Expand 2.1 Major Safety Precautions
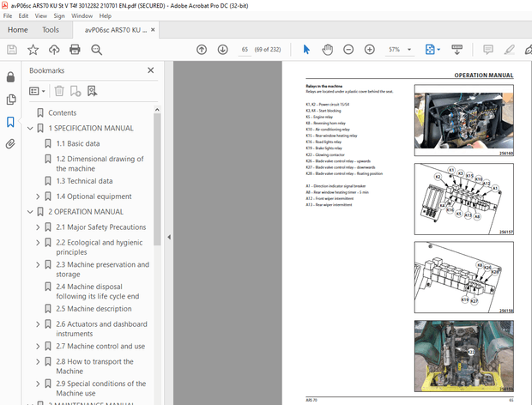The width and height of the screenshot is (532, 405). (x=38, y=227)
